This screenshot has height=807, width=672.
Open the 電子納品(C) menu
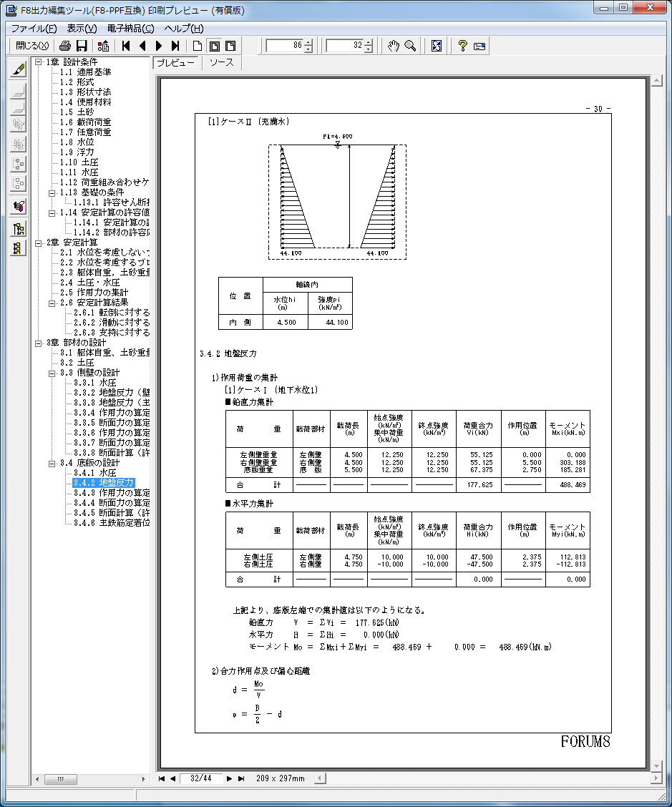pyautogui.click(x=131, y=29)
